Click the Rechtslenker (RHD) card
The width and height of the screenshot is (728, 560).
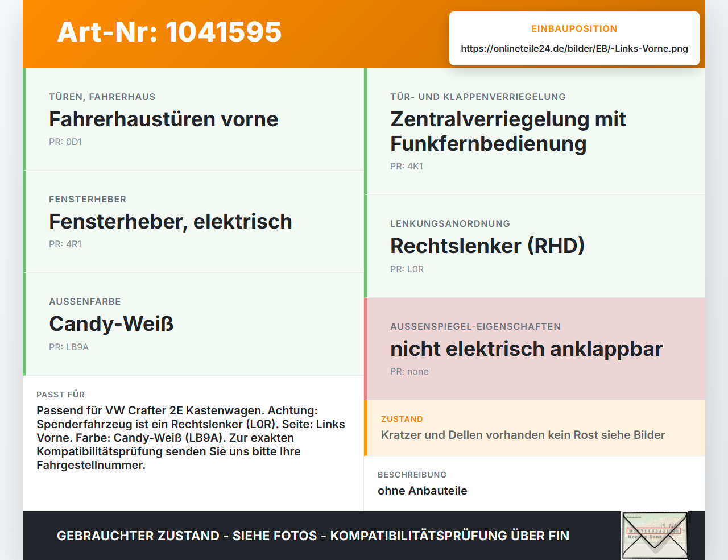click(x=535, y=246)
